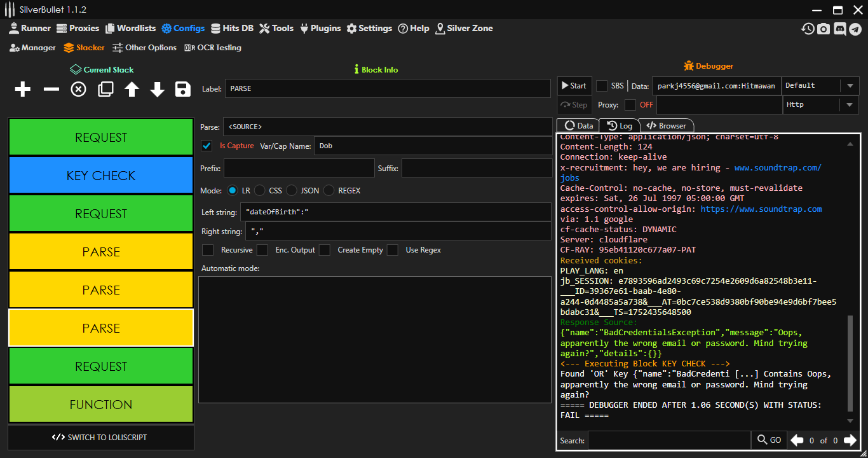
Task: Click the plus icon to add a block
Action: [x=23, y=90]
